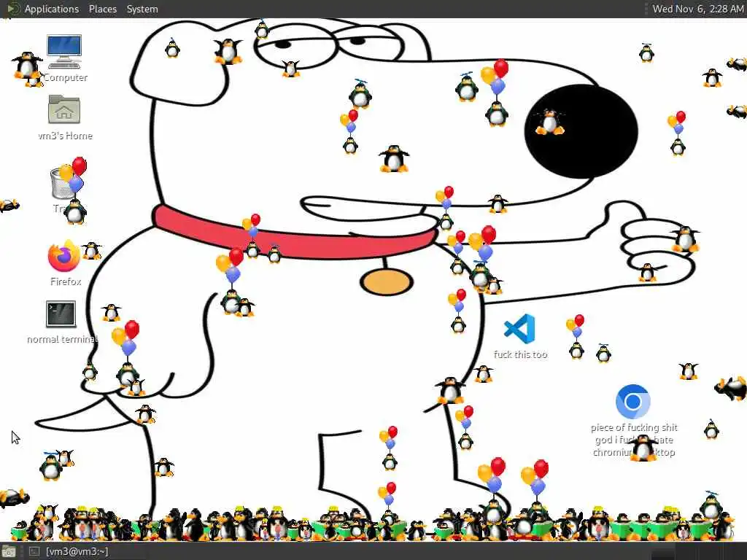Open the clock showing Wed Nov 6, 2:28 AM
747x560 pixels.
tap(697, 9)
